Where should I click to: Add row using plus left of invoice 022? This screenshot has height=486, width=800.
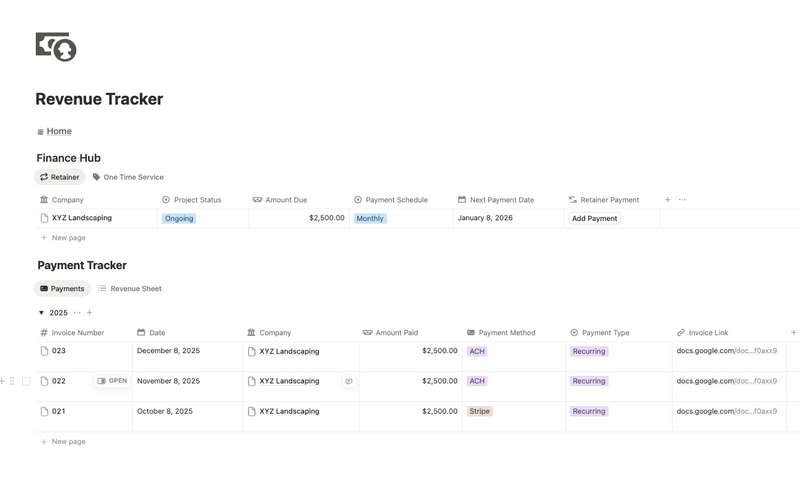[2, 381]
